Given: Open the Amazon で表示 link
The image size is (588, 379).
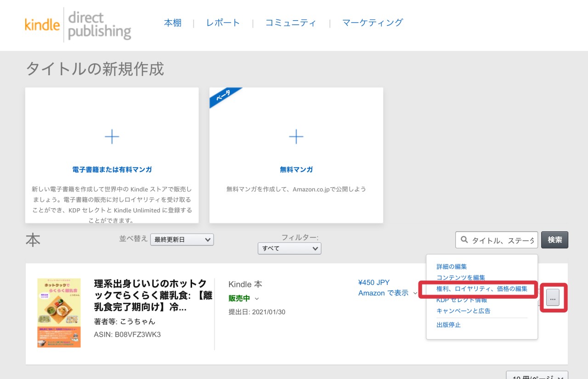Looking at the screenshot, I should [x=383, y=293].
